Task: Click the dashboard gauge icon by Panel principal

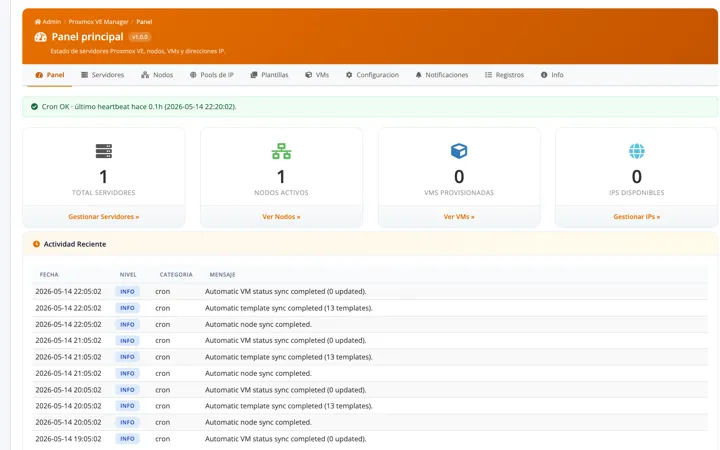Action: click(x=40, y=37)
